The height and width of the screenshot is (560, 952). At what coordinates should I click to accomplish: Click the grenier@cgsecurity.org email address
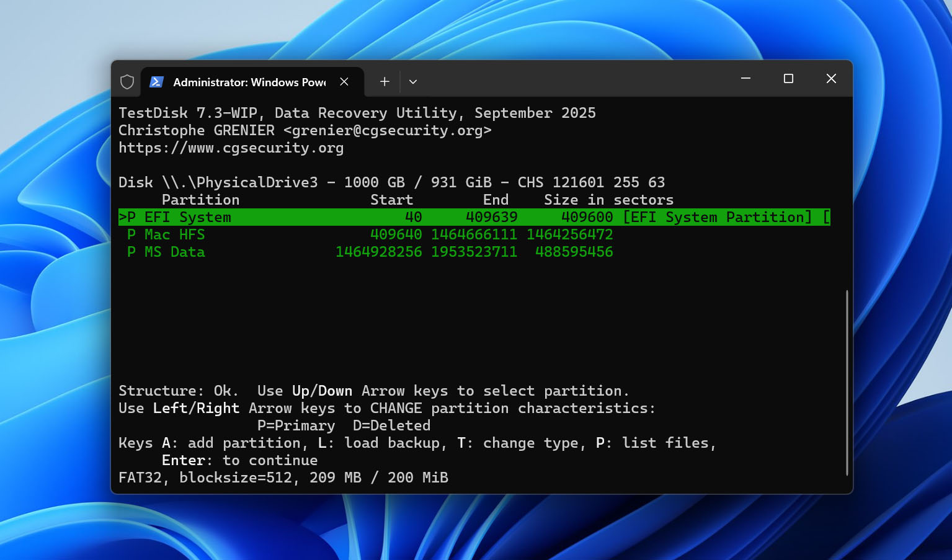tap(388, 130)
